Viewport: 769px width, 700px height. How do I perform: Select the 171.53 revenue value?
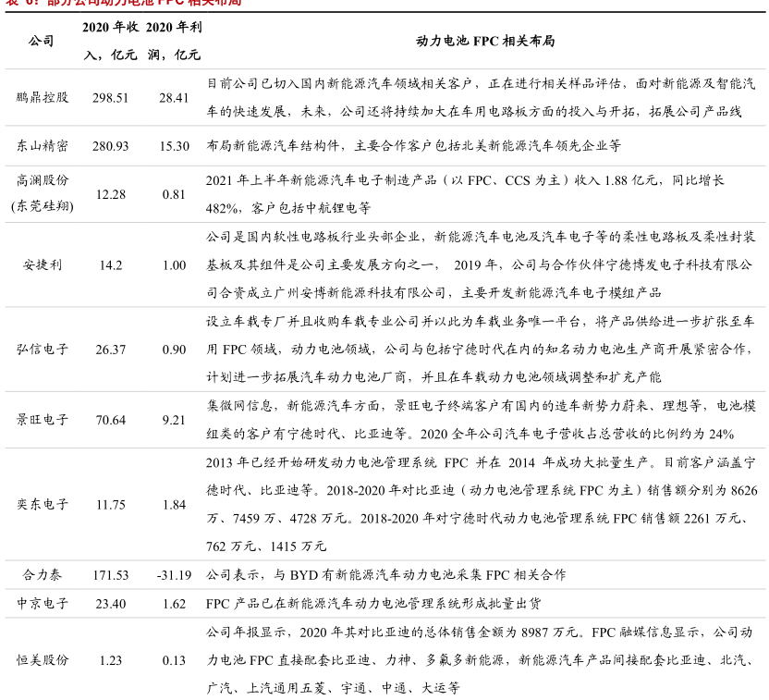coord(110,575)
